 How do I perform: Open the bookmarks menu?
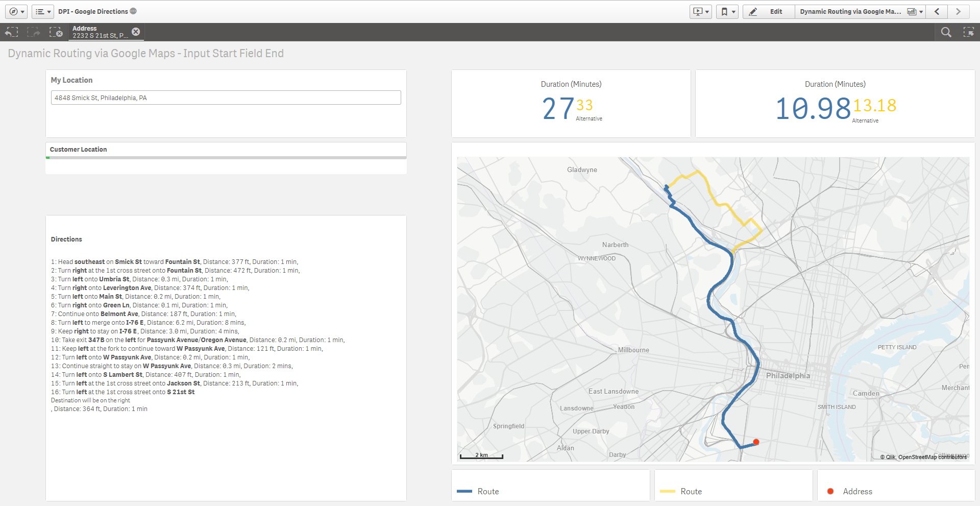[727, 11]
